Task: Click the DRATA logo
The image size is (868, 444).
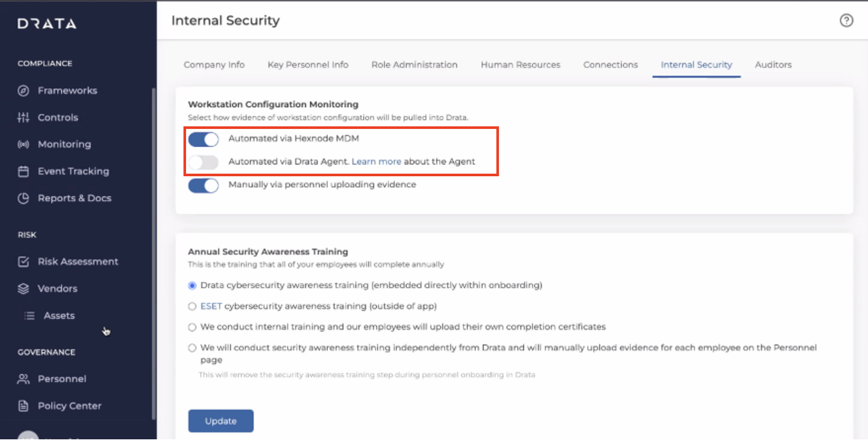Action: tap(47, 23)
